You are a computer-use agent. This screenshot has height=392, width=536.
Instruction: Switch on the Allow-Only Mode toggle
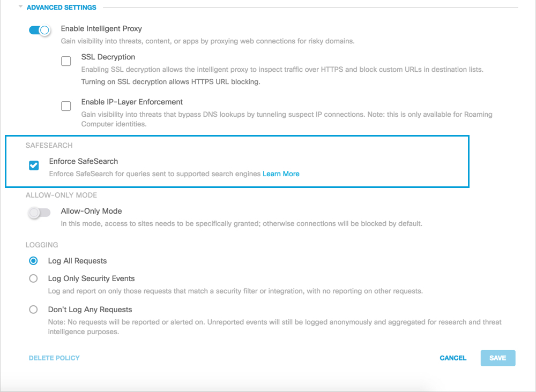coord(39,213)
